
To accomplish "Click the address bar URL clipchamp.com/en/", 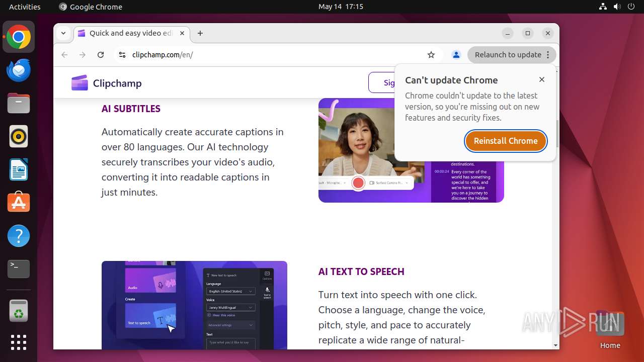I will pos(163,55).
